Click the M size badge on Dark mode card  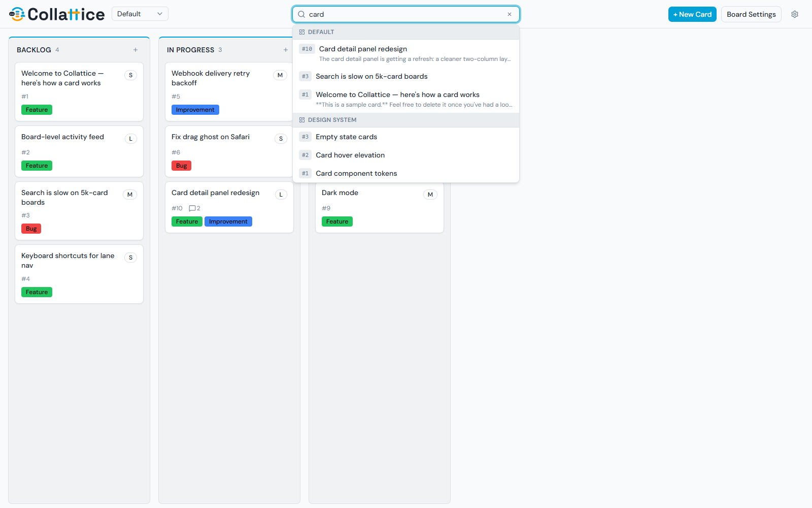pyautogui.click(x=430, y=195)
